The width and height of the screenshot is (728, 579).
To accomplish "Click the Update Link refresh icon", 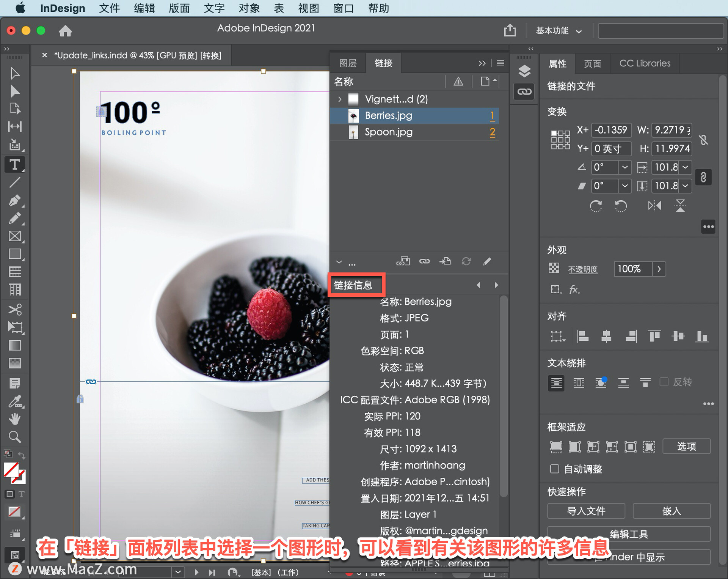I will click(466, 261).
